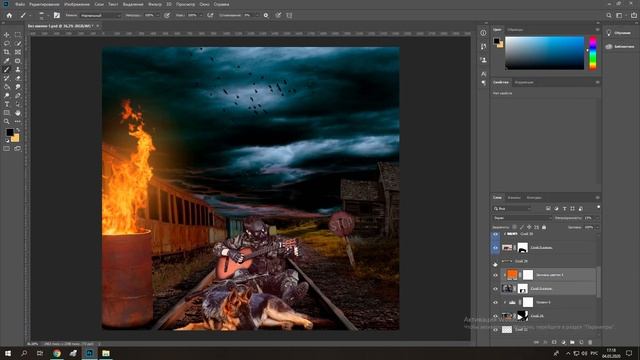Select the Lasso tool
The image size is (640, 360).
pyautogui.click(x=7, y=43)
